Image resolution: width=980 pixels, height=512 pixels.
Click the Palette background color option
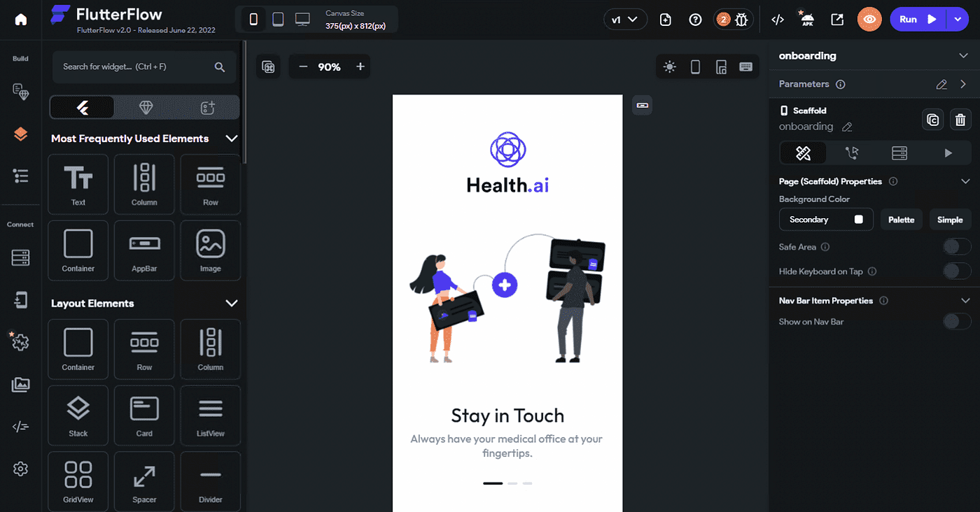coord(901,219)
